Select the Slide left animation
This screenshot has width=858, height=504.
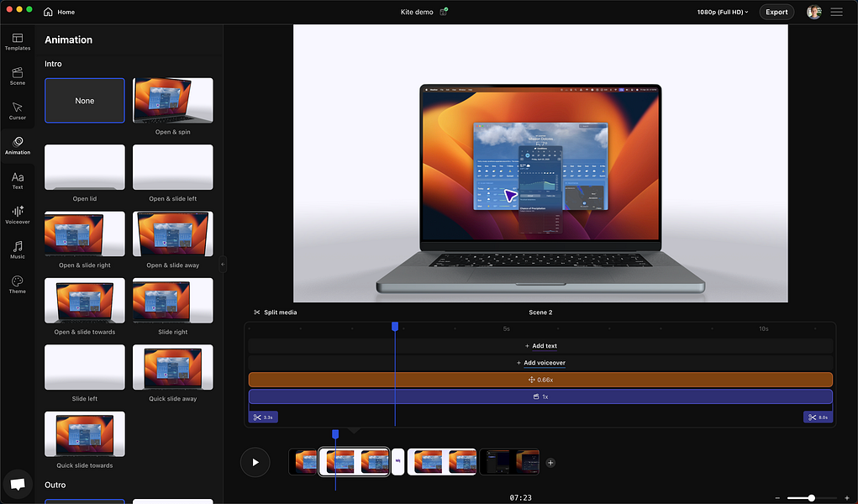click(85, 367)
